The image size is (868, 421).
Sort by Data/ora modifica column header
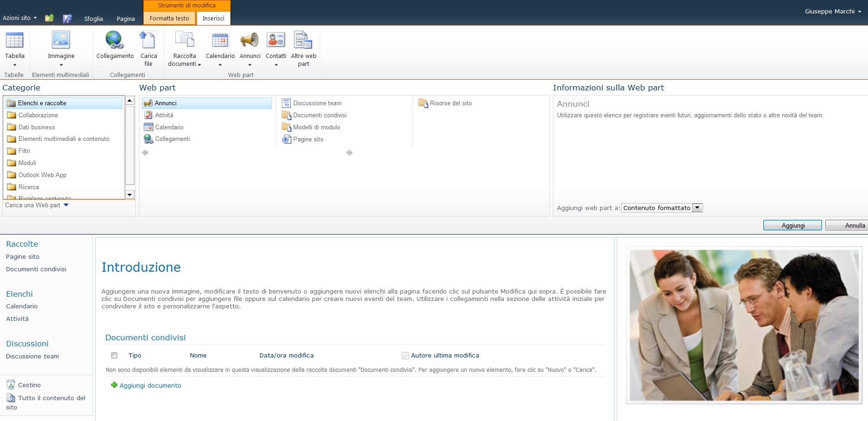pyautogui.click(x=286, y=355)
